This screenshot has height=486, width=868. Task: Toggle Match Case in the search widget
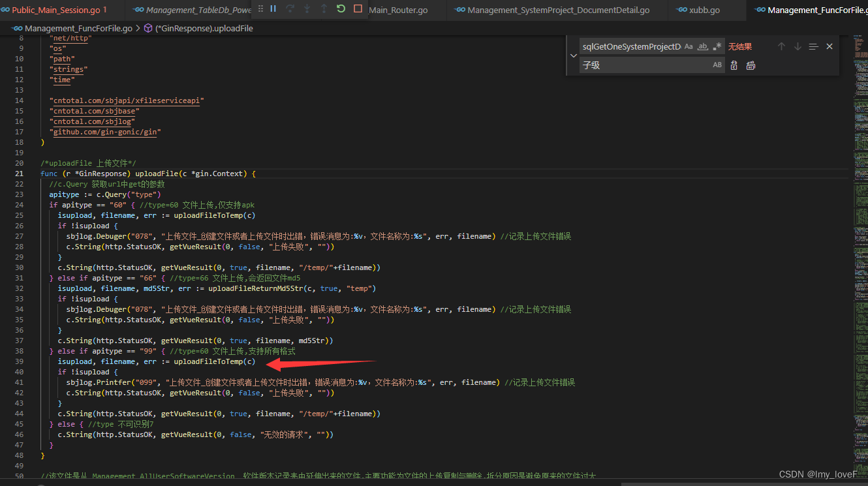coord(689,46)
